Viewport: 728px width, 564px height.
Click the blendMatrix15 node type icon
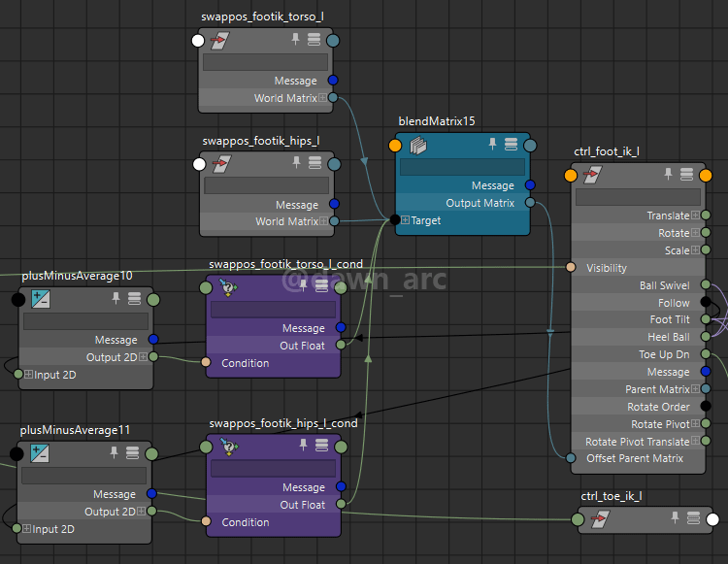[419, 146]
